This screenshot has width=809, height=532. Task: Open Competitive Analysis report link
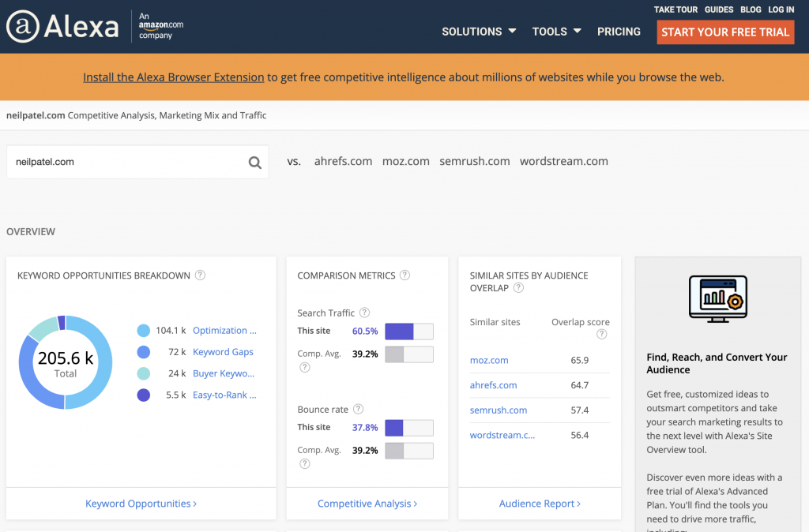click(x=367, y=504)
